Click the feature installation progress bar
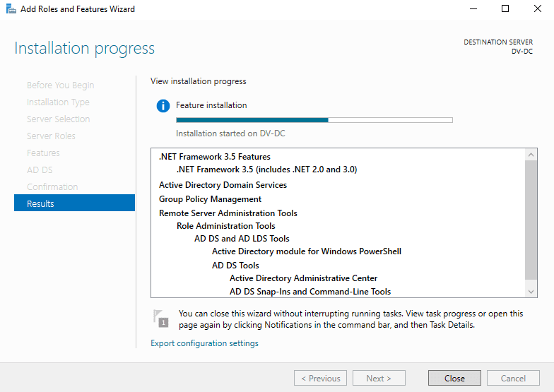The height and width of the screenshot is (392, 554). pyautogui.click(x=314, y=120)
